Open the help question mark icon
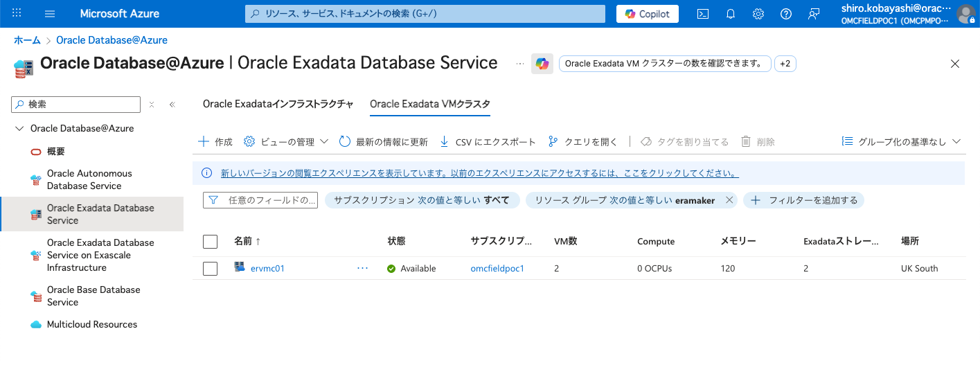The width and height of the screenshot is (980, 365). click(x=786, y=14)
